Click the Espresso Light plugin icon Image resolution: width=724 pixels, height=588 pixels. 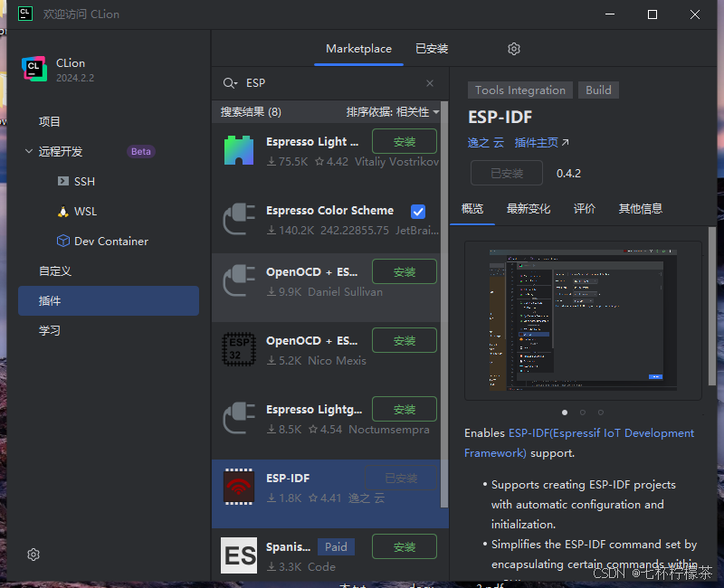point(239,150)
